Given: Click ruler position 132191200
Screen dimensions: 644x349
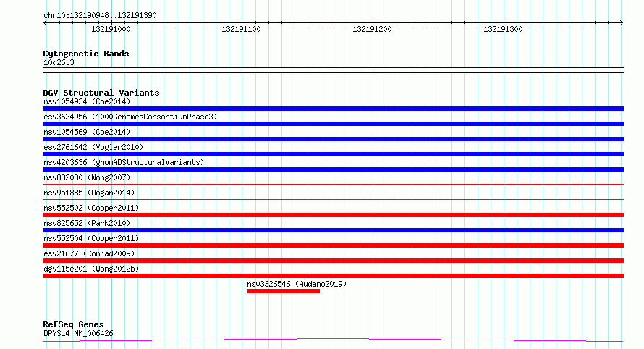Looking at the screenshot, I should point(372,29).
